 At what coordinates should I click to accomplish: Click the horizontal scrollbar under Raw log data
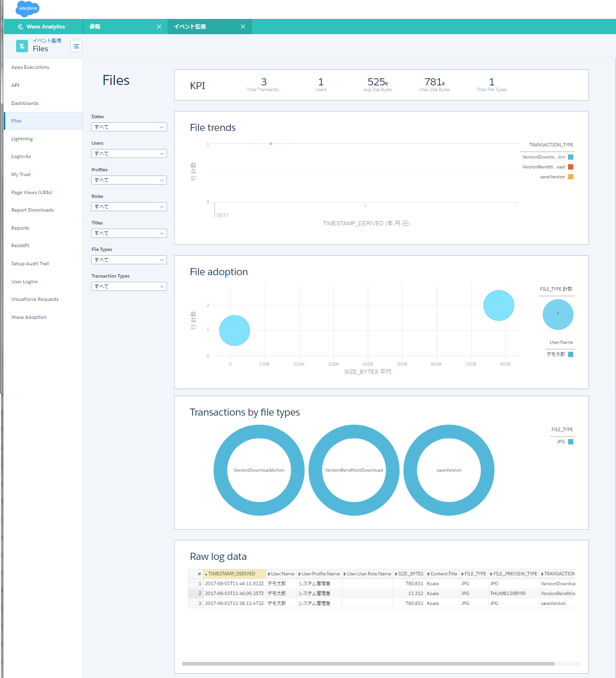tap(368, 664)
